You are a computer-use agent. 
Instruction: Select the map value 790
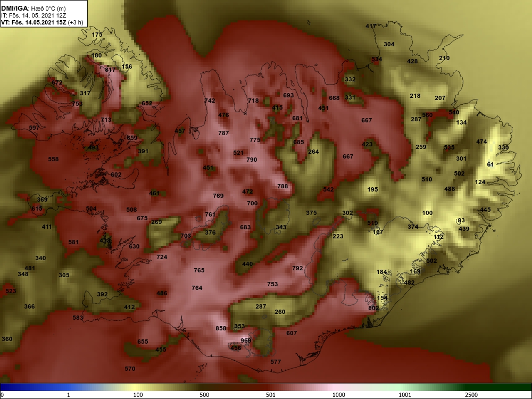[x=252, y=160]
